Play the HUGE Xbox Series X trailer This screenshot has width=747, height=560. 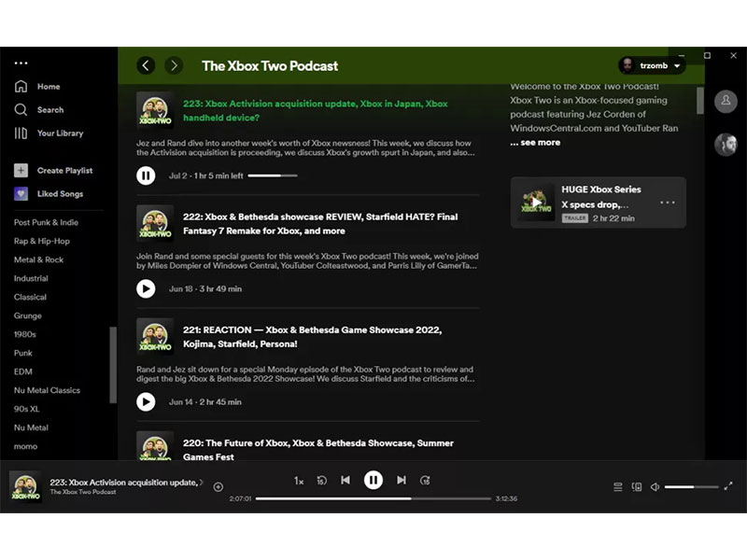click(536, 203)
